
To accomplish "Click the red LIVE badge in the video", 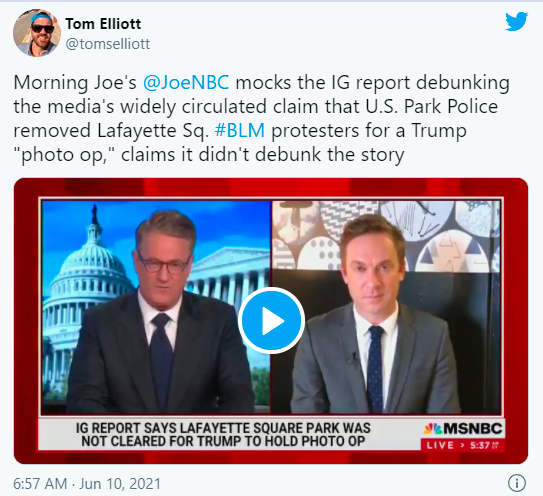I will click(x=440, y=445).
